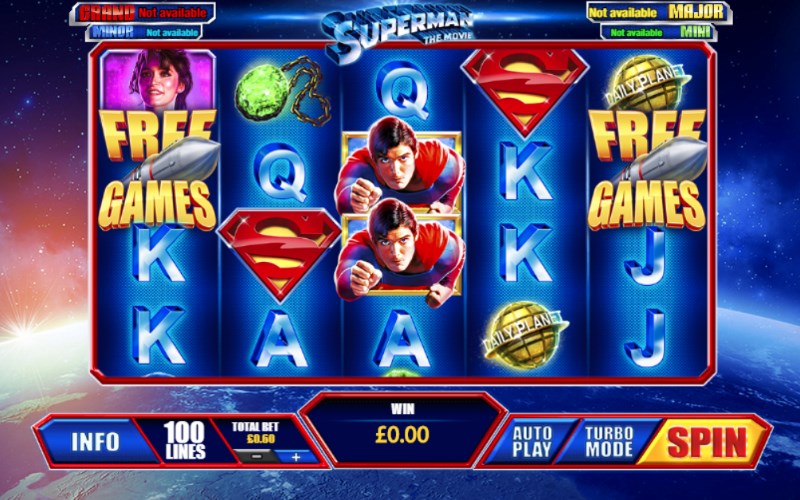Click the Free Games rocket on reel one
The height and width of the screenshot is (500, 800).
tap(159, 168)
